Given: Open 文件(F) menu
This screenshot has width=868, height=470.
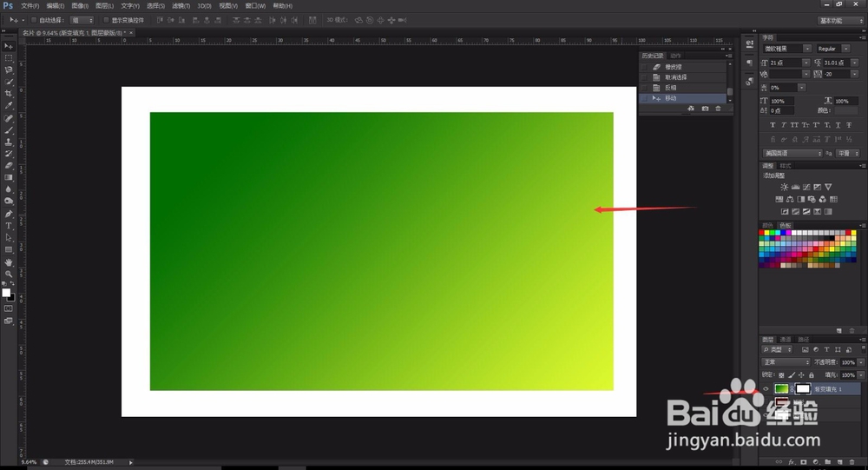Looking at the screenshot, I should [30, 6].
